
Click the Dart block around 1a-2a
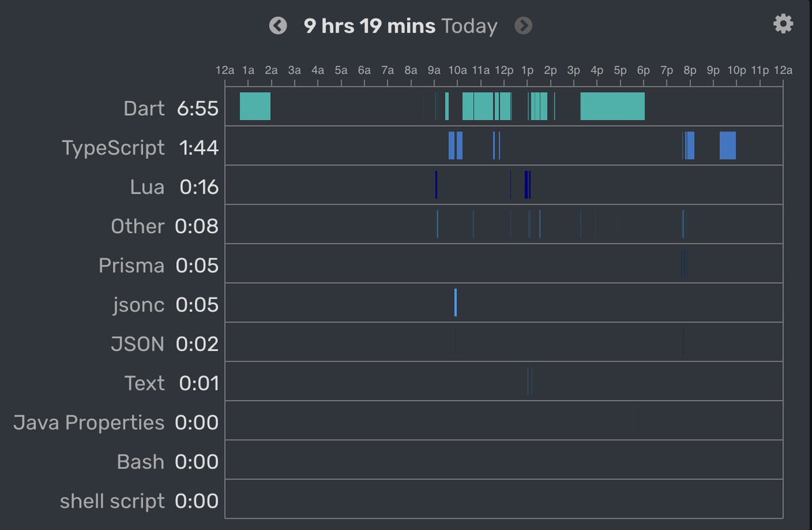[255, 106]
